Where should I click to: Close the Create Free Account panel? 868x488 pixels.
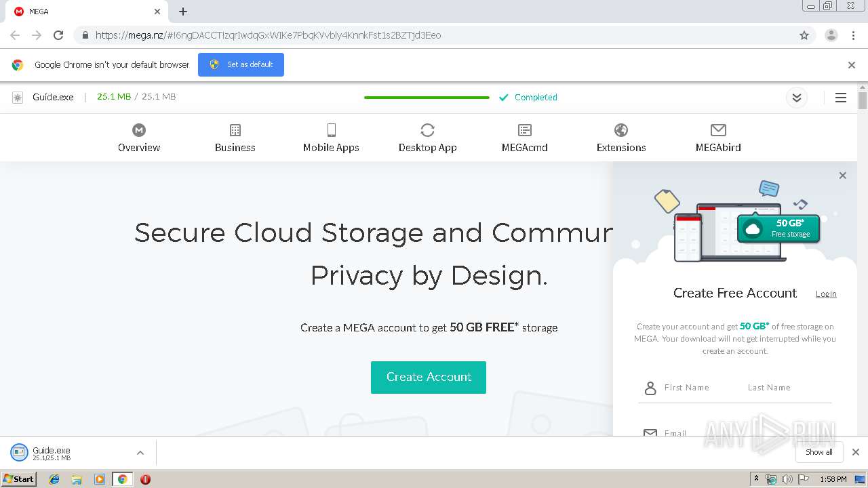point(842,176)
